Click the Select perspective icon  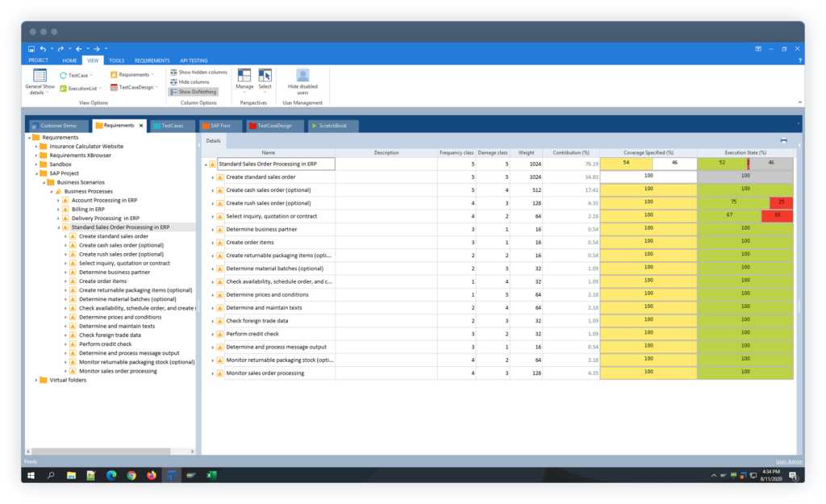(265, 77)
